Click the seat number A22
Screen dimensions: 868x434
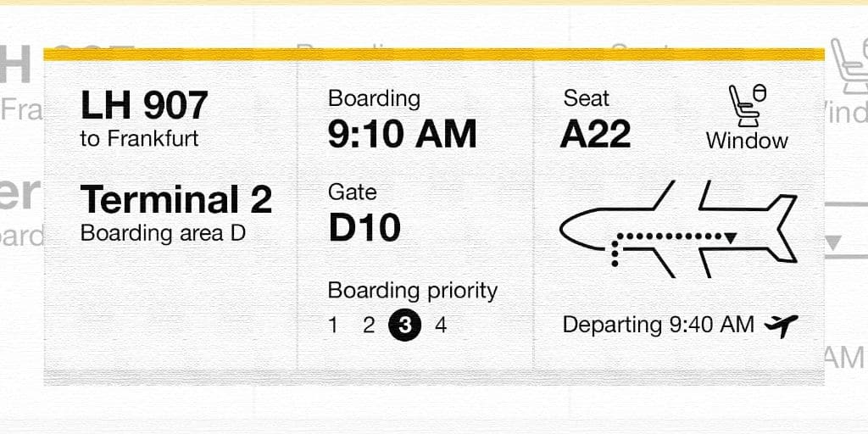[595, 134]
